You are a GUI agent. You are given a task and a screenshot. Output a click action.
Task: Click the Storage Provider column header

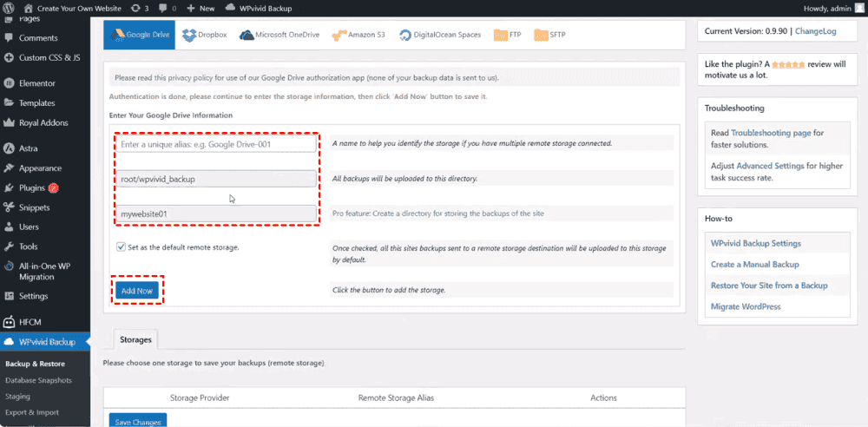(x=200, y=397)
